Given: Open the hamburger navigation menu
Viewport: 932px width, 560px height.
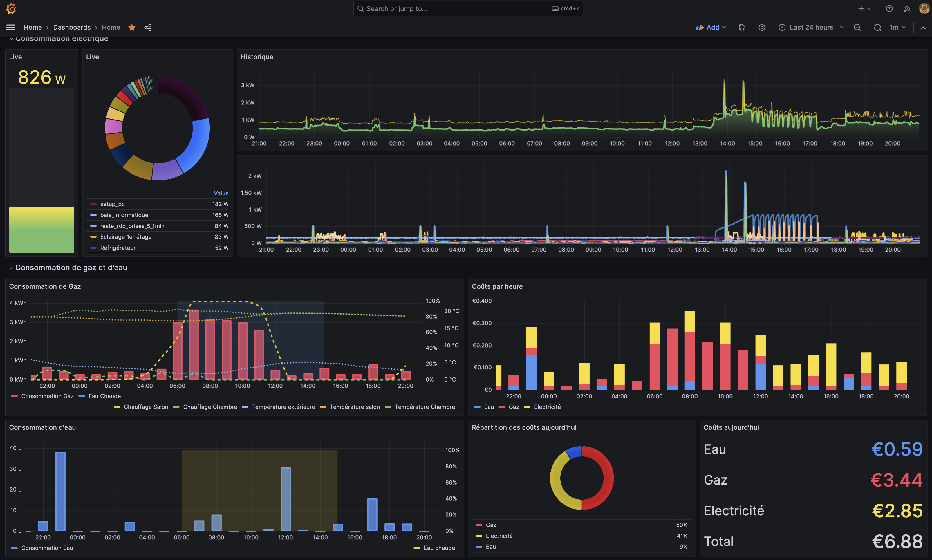Looking at the screenshot, I should (10, 27).
